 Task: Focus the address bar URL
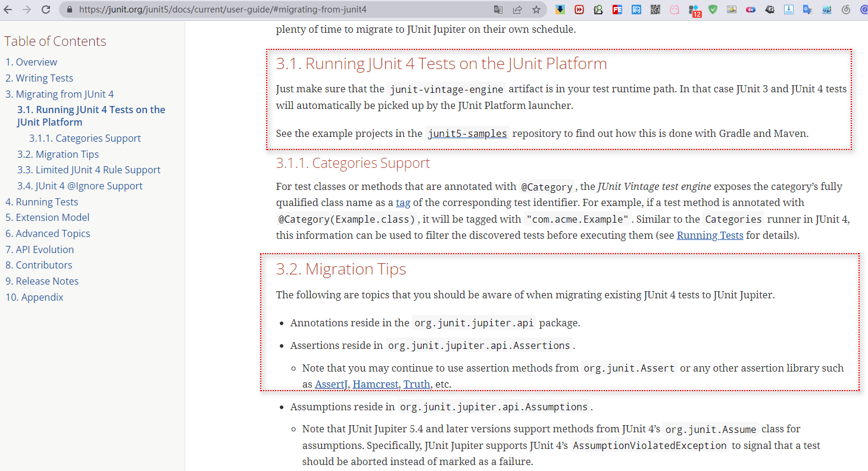(223, 10)
